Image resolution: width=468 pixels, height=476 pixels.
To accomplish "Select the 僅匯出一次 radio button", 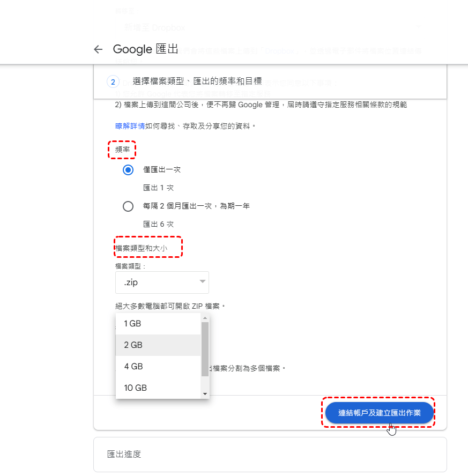I will point(128,170).
